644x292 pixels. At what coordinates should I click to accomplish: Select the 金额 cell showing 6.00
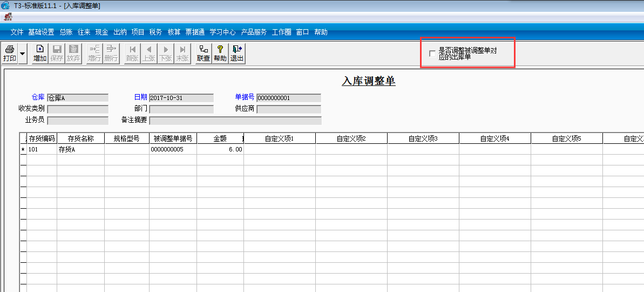pyautogui.click(x=221, y=149)
